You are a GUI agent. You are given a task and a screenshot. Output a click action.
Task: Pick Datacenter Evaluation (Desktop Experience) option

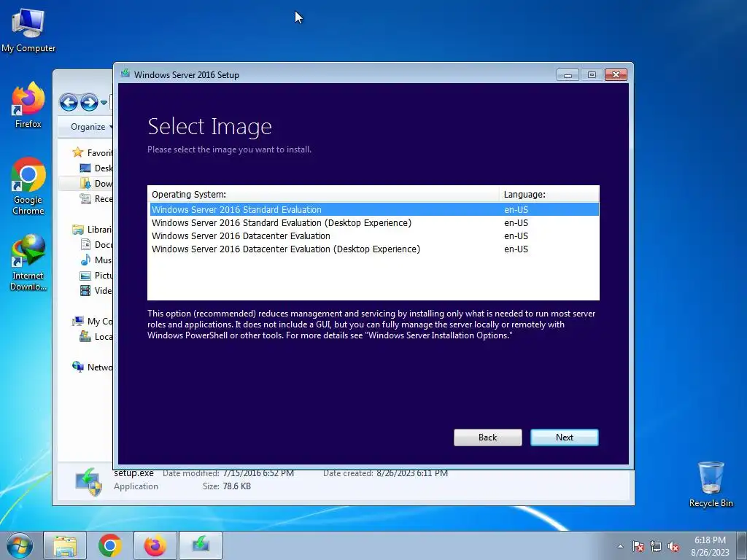pyautogui.click(x=374, y=249)
